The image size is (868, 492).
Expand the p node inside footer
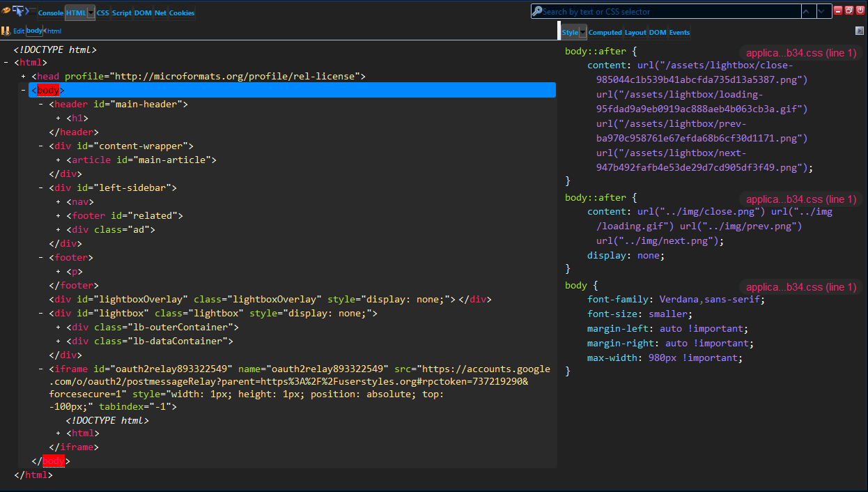[x=59, y=272]
